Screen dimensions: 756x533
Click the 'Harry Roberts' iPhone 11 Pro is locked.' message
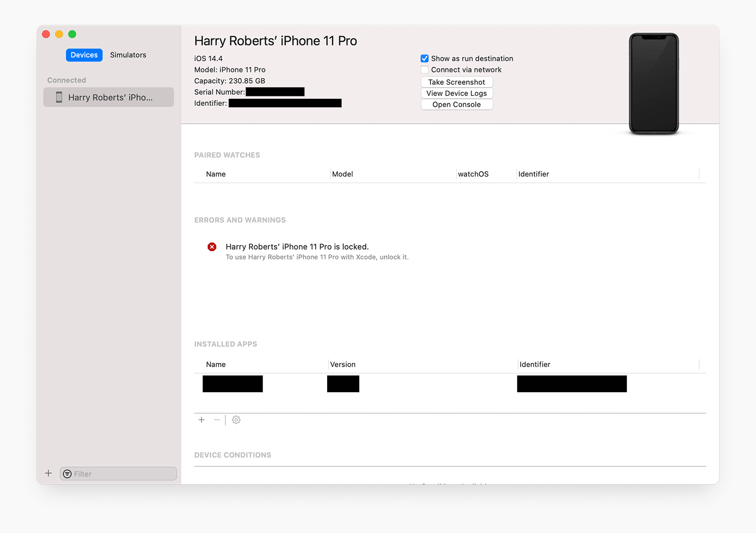[x=297, y=247]
